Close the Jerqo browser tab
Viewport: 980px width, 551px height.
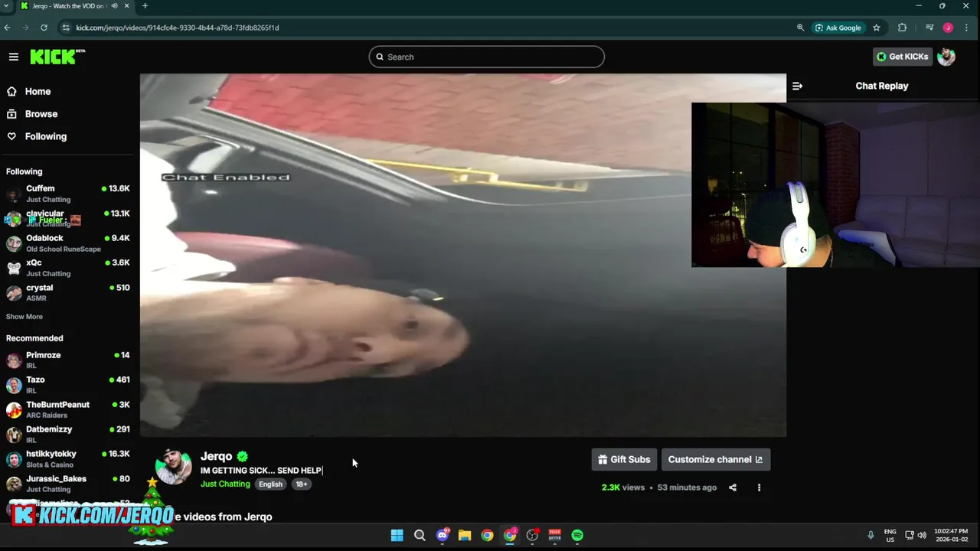click(x=127, y=6)
